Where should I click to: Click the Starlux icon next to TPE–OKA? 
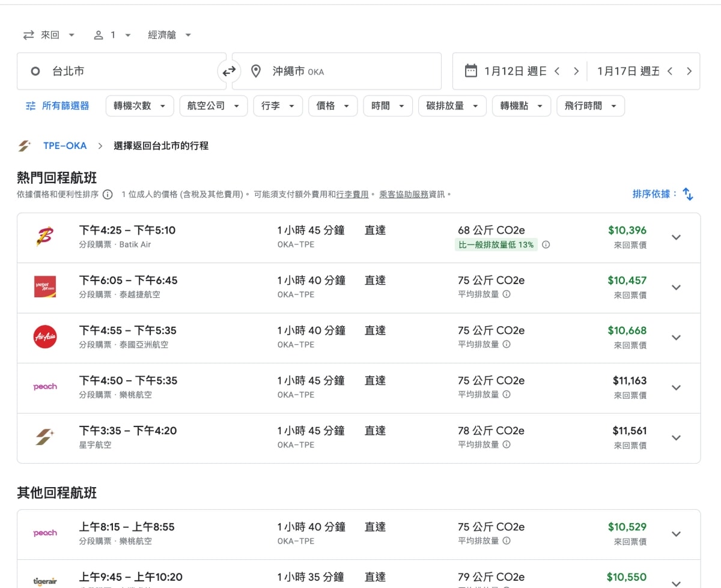pyautogui.click(x=24, y=146)
